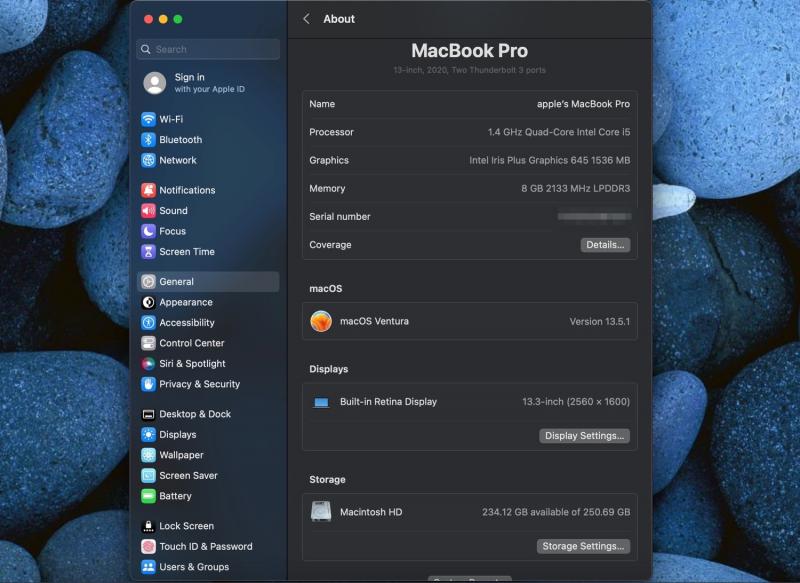Select Screen Time in the sidebar

pyautogui.click(x=208, y=251)
